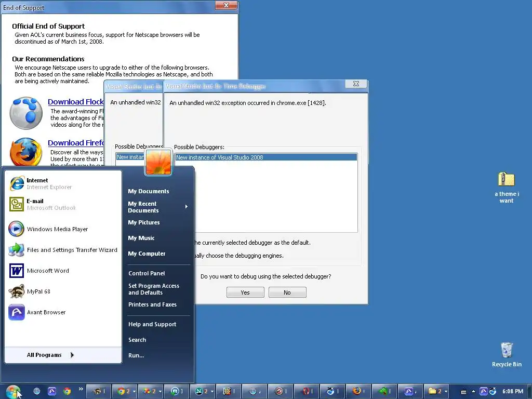Click the 'Official End of Support' heading
Viewport: 532px width, 399px height.
click(x=48, y=26)
